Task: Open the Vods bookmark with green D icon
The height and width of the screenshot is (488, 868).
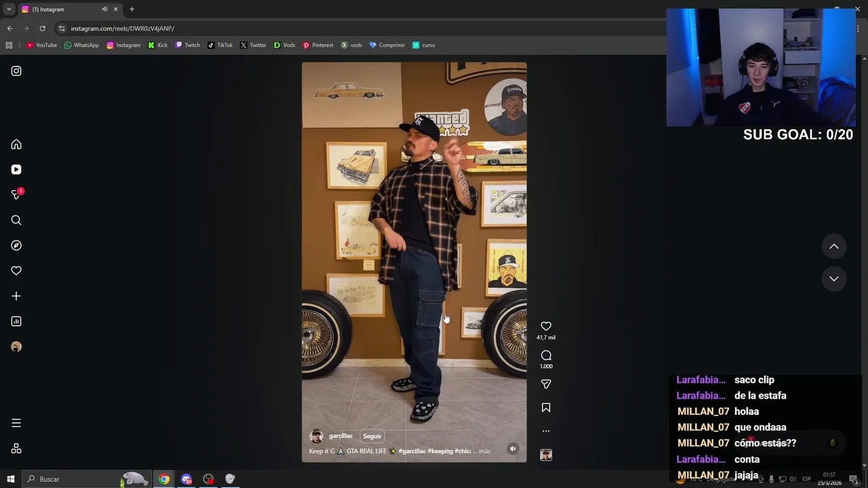Action: tap(285, 45)
